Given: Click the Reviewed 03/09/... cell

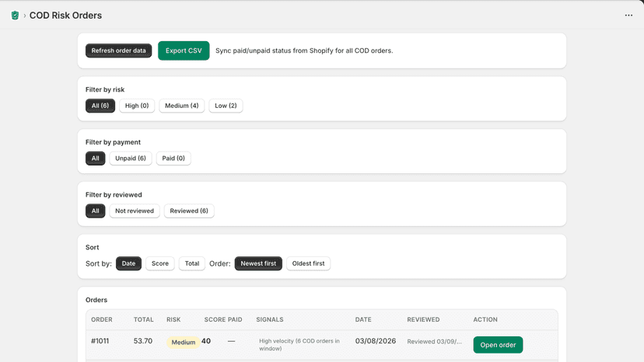Looking at the screenshot, I should click(x=434, y=342).
